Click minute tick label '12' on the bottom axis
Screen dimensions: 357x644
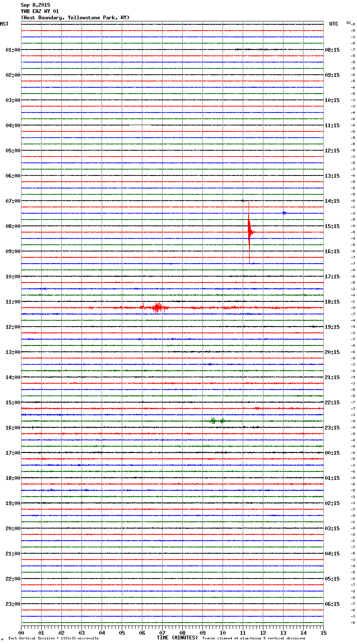click(263, 633)
